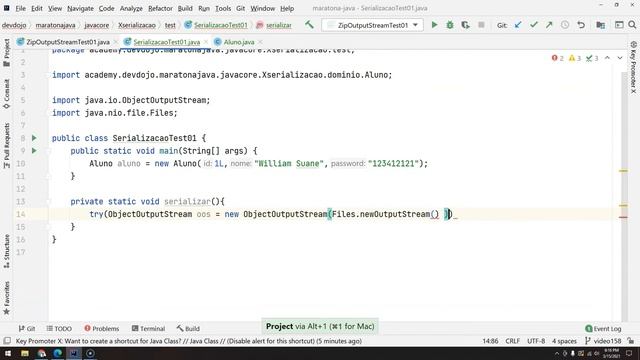Click the yellow warnings count indicator
This screenshot has width=640, height=360.
click(x=575, y=58)
